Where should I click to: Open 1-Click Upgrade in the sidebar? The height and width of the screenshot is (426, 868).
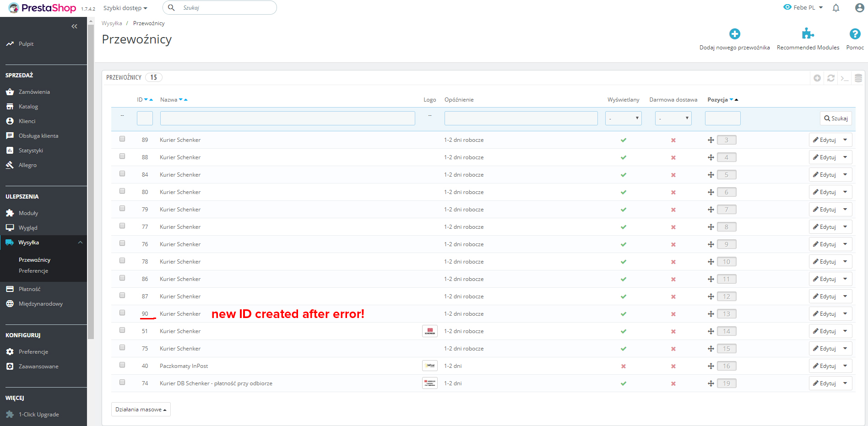[39, 415]
